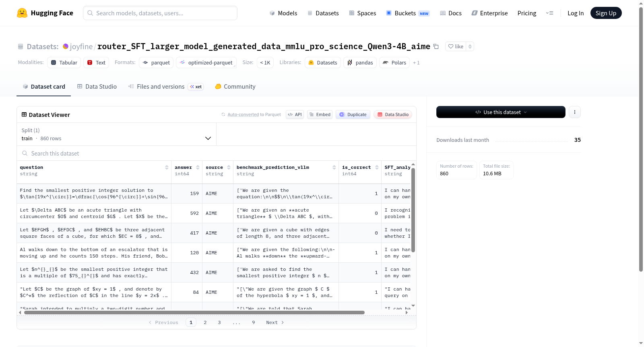
Task: Select the answer cell showing 432
Action: 187,272
